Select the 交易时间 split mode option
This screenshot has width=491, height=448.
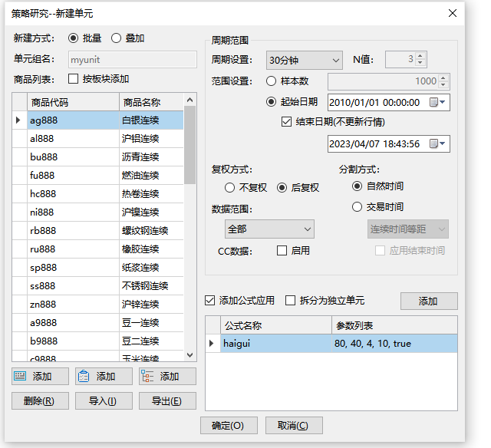357,206
